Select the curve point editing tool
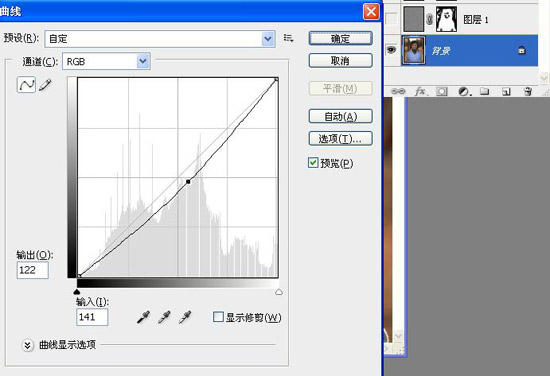The height and width of the screenshot is (376, 550). pos(26,85)
